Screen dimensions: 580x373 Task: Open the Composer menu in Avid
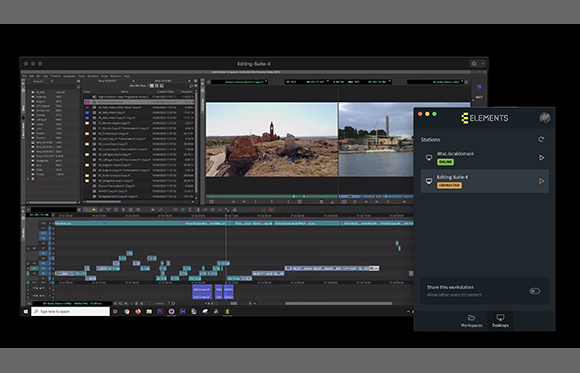tap(69, 76)
